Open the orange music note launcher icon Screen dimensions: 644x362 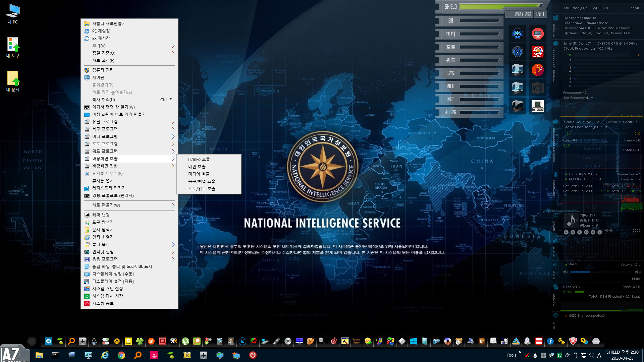click(538, 70)
